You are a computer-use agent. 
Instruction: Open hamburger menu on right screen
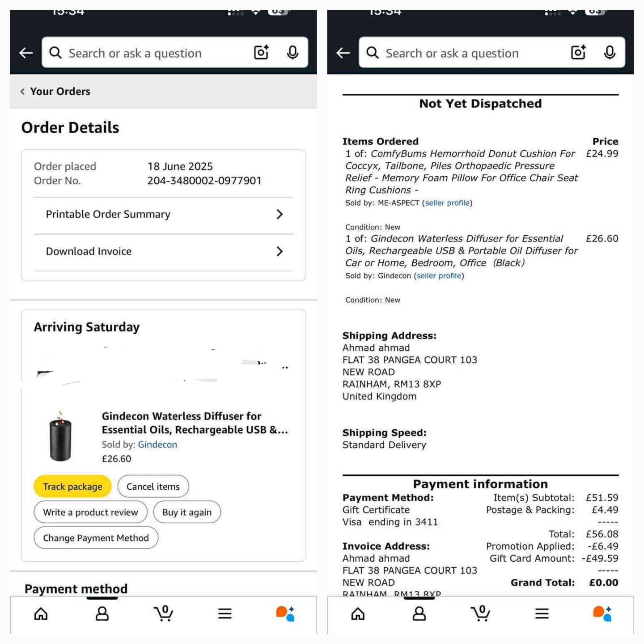coord(542,614)
